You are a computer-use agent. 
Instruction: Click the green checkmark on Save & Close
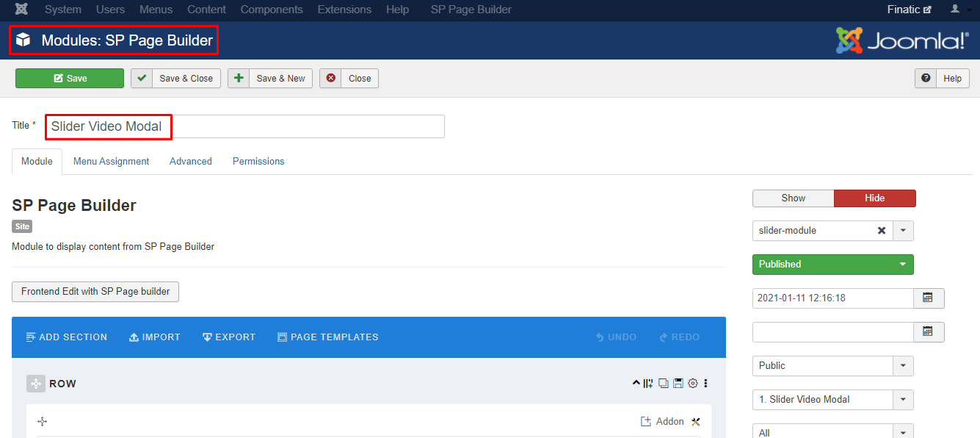point(142,78)
